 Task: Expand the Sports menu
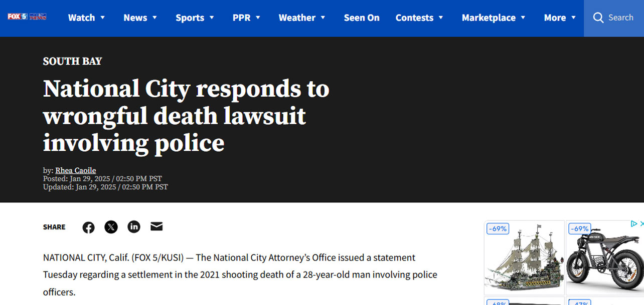tap(195, 18)
